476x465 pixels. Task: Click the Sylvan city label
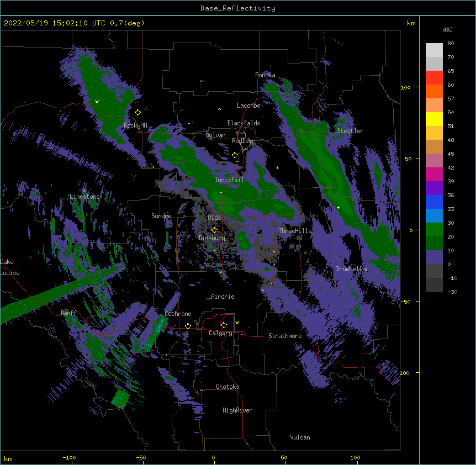pyautogui.click(x=215, y=135)
